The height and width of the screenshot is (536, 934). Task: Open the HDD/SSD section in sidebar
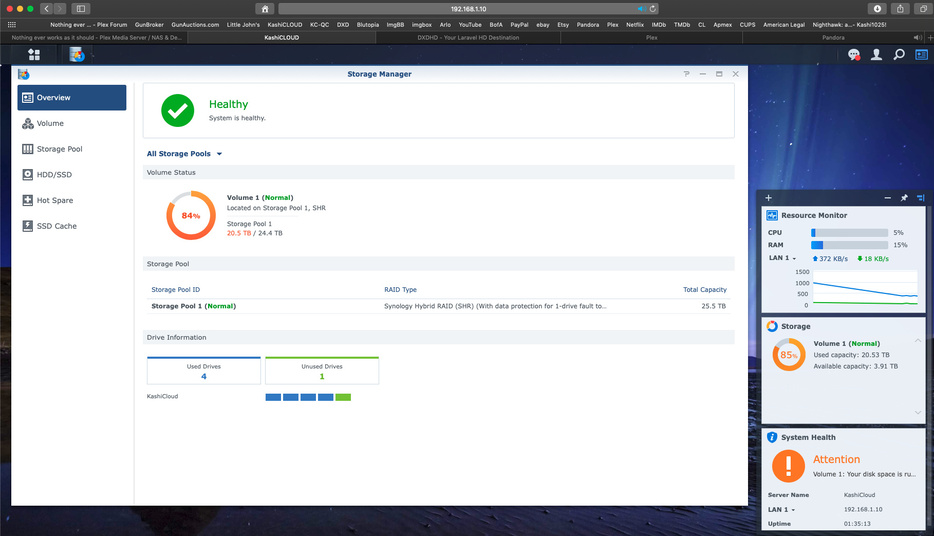click(72, 174)
